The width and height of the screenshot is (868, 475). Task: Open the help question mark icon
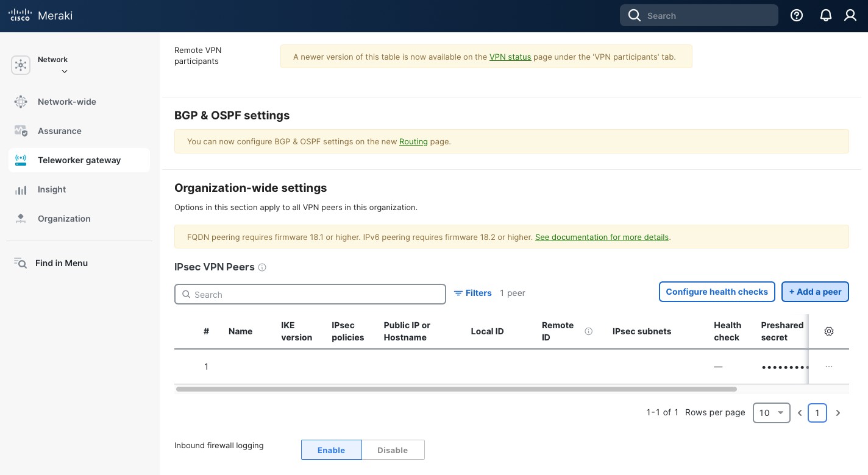[796, 16]
